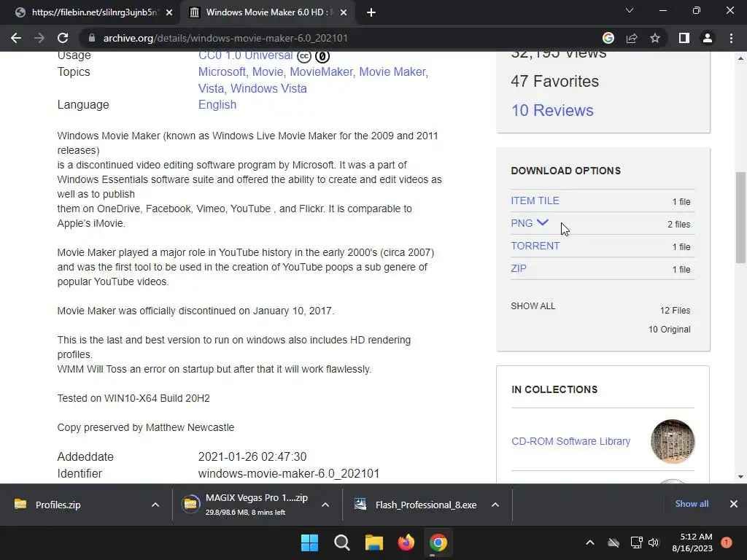747x560 pixels.
Task: Open the clock and date panel
Action: (x=692, y=542)
